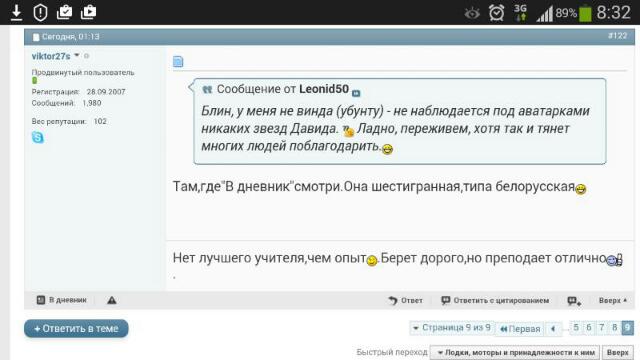Click the 'Вверх' link in post footer

coord(613,300)
